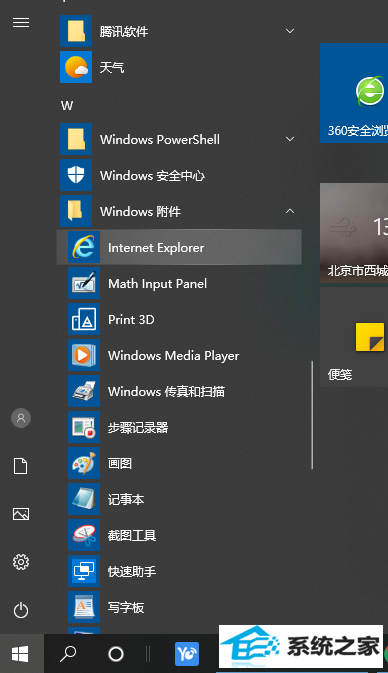
Task: Open taskbar search magnifier
Action: pos(68,654)
